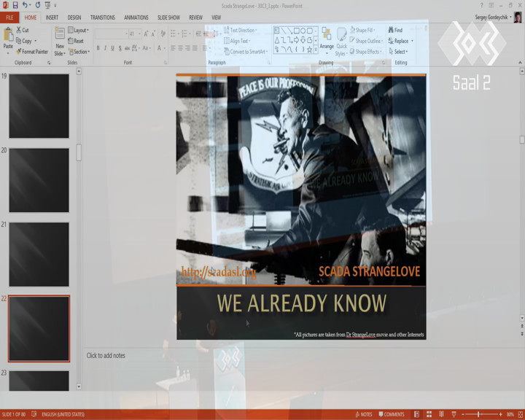Pick the oval shape in the shapes gallery
The height and width of the screenshot is (420, 525).
[303, 31]
